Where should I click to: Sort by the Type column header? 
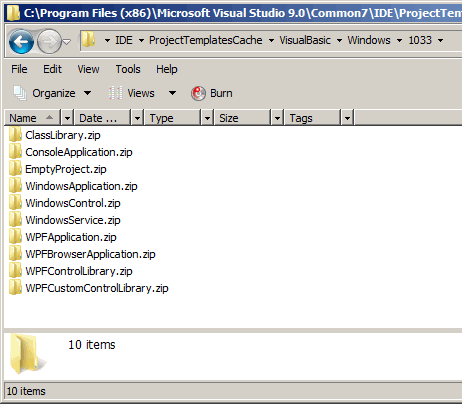pyautogui.click(x=172, y=118)
